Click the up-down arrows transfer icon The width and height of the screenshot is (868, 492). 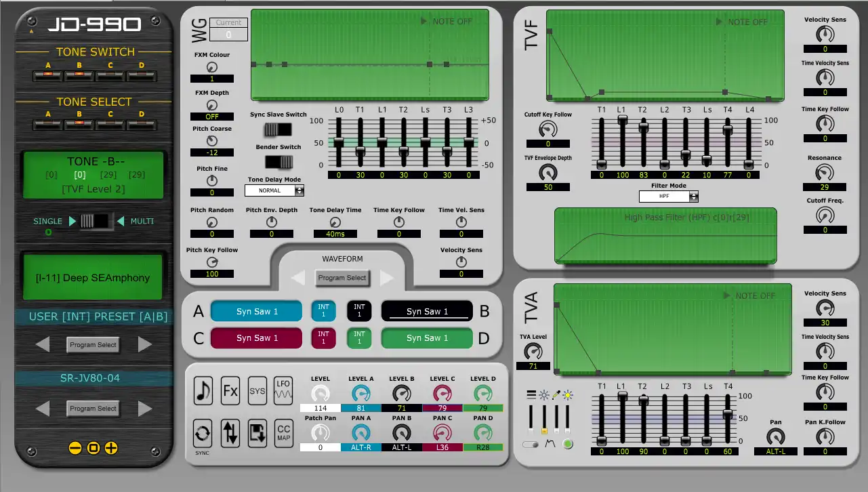[230, 432]
